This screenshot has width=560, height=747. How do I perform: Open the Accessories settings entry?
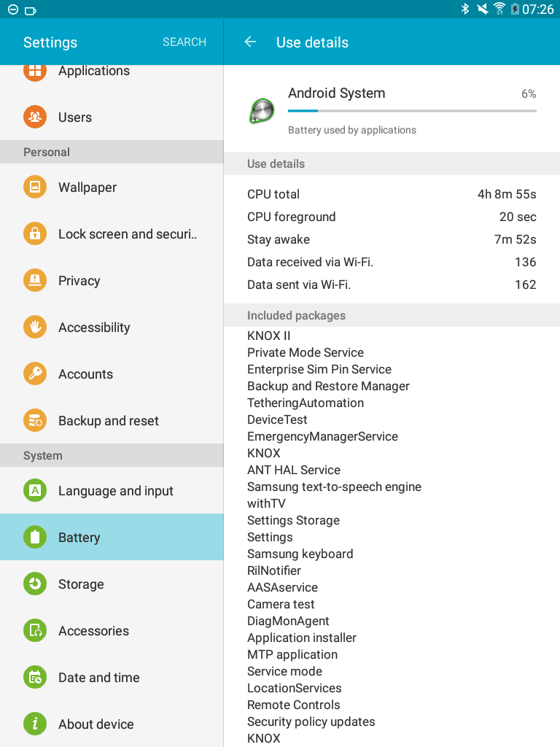pos(112,630)
